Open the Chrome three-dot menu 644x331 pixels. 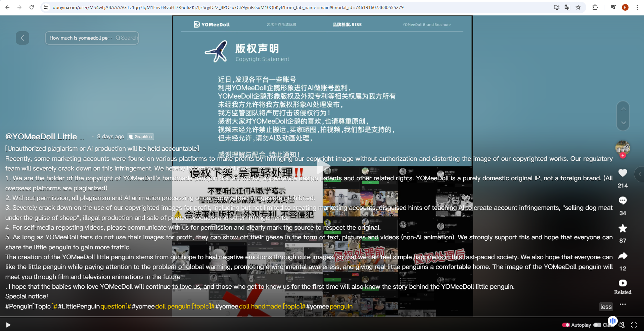tap(637, 7)
